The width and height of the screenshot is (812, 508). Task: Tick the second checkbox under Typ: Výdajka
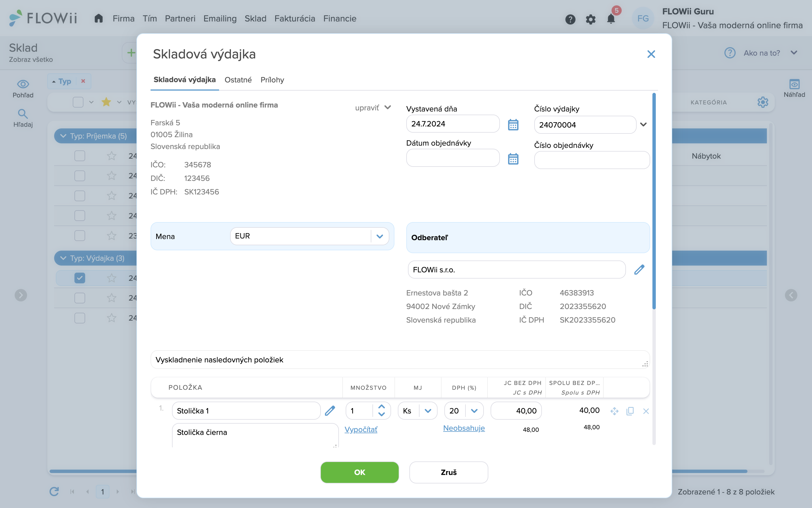click(80, 298)
